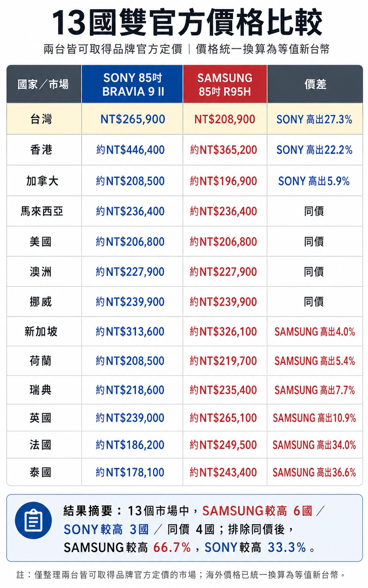Click Samsung price 約NT$239,900 in the 挪威 row
Viewport: 368px width, 588px height.
click(224, 302)
